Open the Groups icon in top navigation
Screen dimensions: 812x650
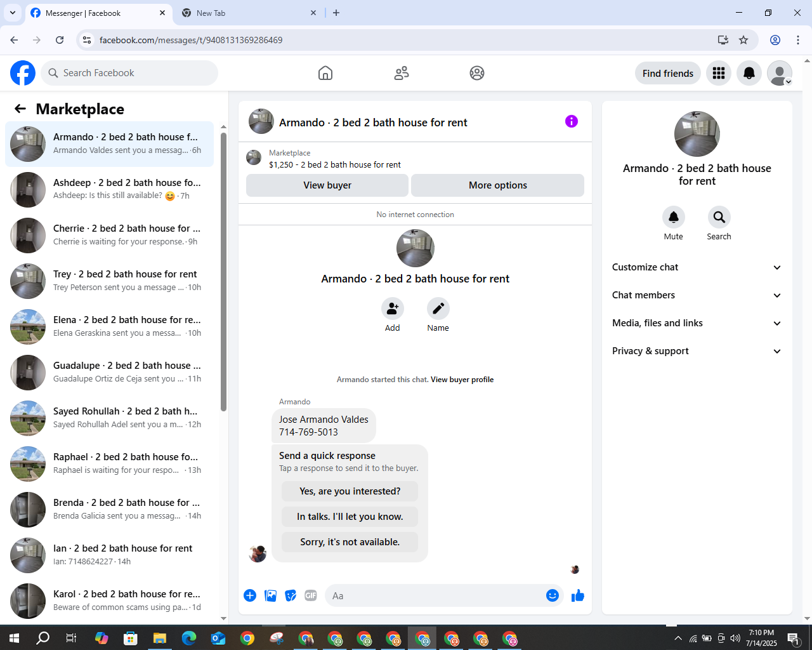pyautogui.click(x=477, y=73)
